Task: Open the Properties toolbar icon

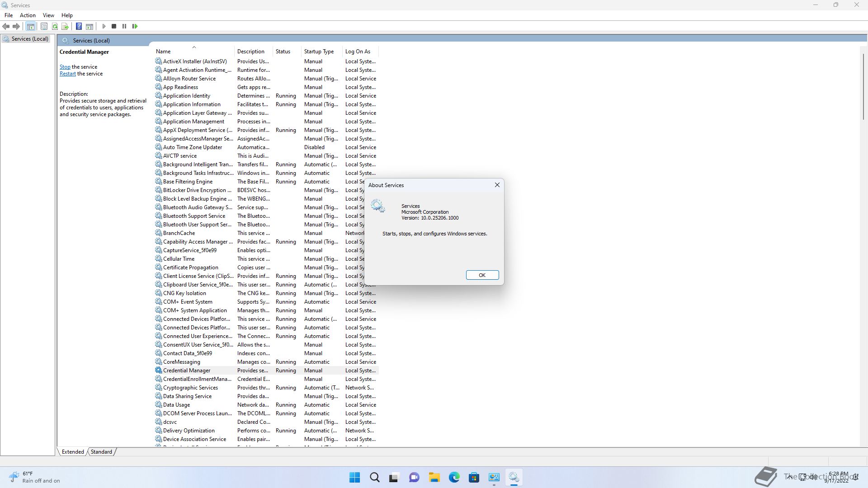Action: [x=44, y=27]
